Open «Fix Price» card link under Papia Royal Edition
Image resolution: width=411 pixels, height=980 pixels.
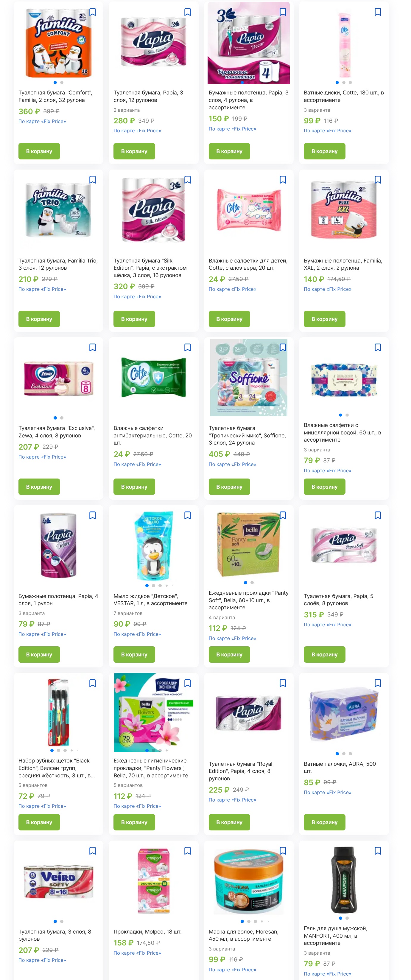click(x=232, y=800)
